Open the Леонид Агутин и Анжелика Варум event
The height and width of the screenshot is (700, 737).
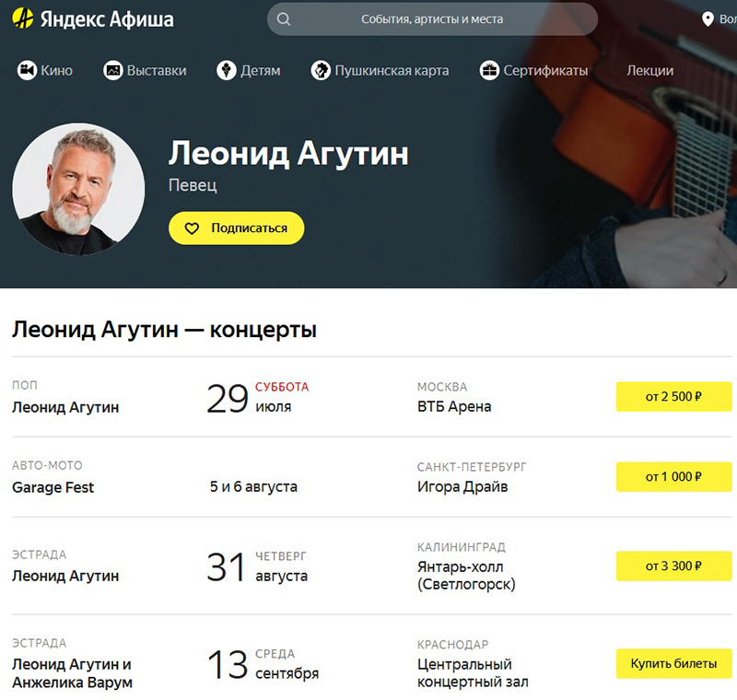pyautogui.click(x=73, y=673)
